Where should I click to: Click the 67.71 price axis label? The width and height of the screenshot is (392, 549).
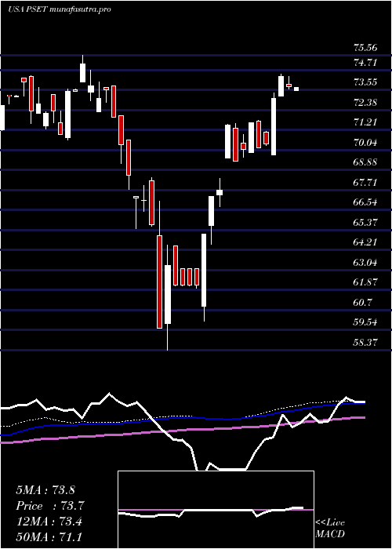[365, 183]
